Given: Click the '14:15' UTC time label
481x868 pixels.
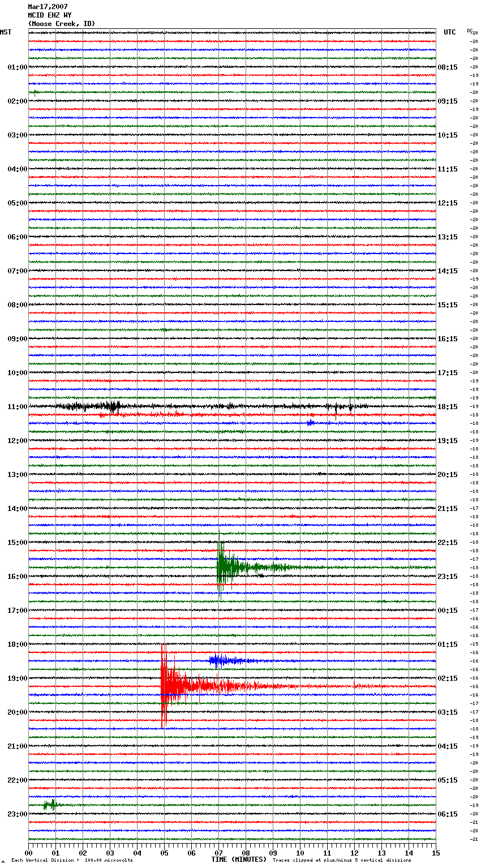Looking at the screenshot, I should [x=448, y=271].
